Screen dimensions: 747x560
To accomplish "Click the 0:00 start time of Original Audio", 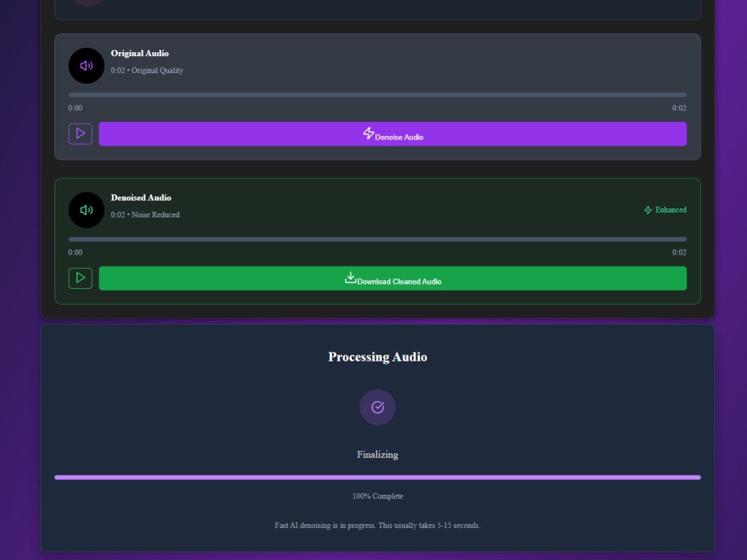I will [x=75, y=108].
